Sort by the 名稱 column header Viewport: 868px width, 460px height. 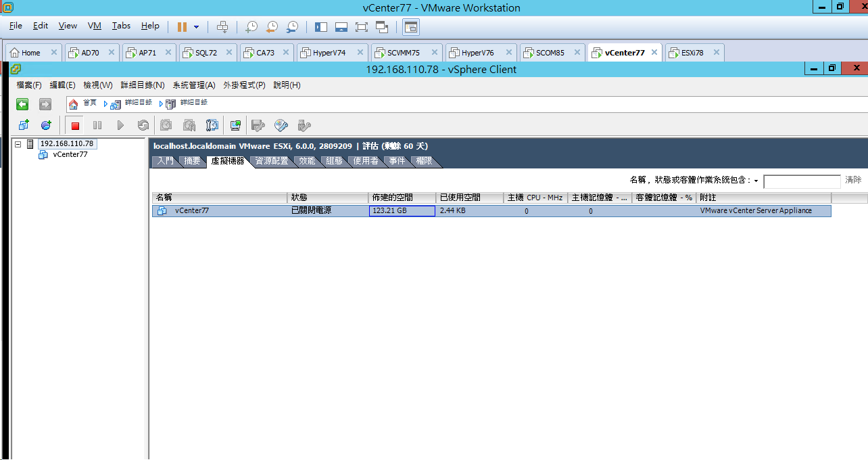pos(220,198)
